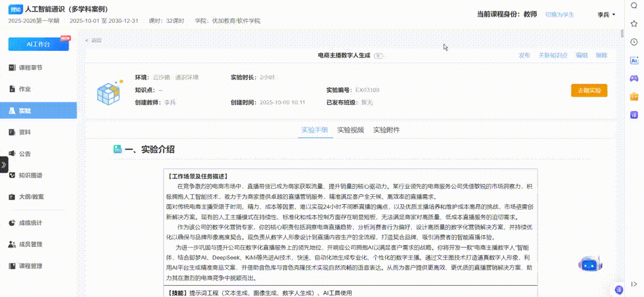Screen dimensions: 644x297
Task: Click the 关联知识点 link
Action: point(552,55)
